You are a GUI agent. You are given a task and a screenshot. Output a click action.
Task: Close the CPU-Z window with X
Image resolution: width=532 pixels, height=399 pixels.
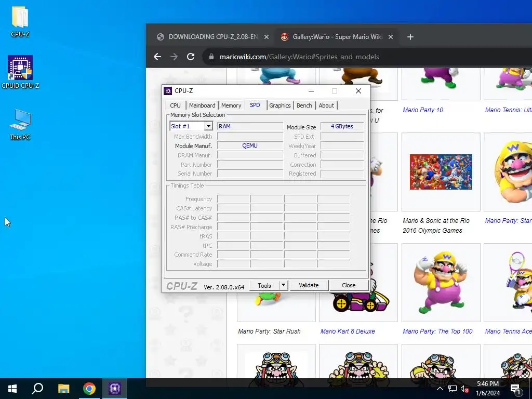pos(358,91)
